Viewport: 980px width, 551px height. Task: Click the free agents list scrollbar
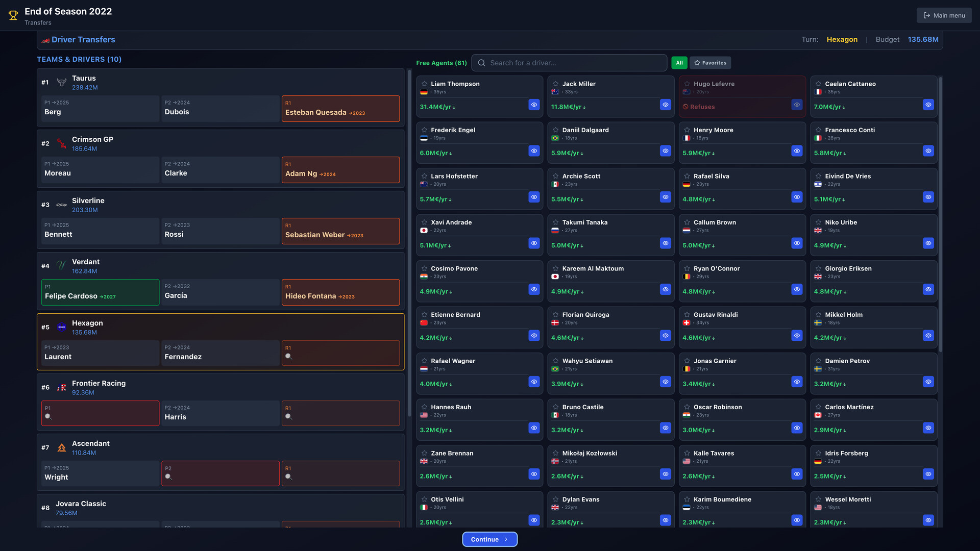click(x=940, y=214)
